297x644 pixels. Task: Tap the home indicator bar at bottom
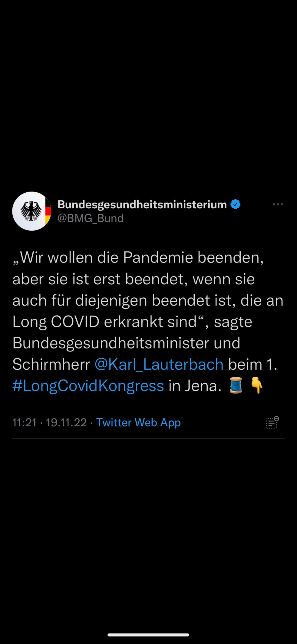(x=148, y=635)
